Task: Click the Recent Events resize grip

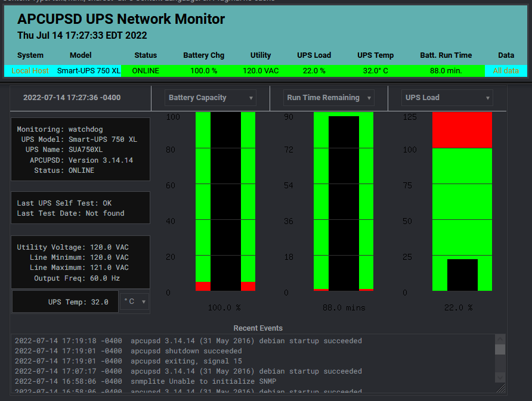Action: coord(501,388)
